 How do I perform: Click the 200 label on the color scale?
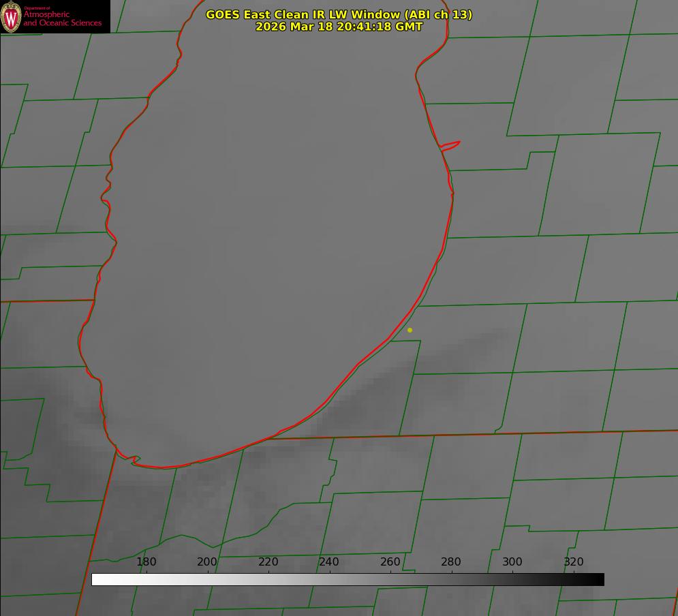tap(207, 562)
